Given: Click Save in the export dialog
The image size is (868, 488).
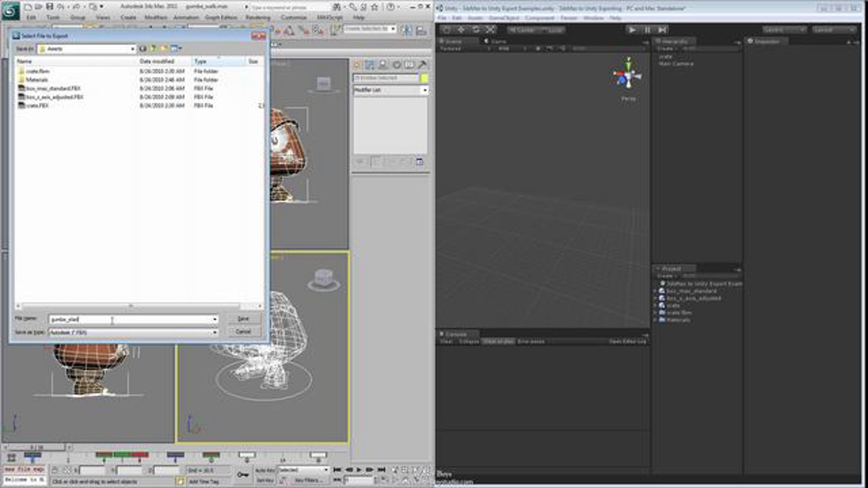Looking at the screenshot, I should [243, 319].
